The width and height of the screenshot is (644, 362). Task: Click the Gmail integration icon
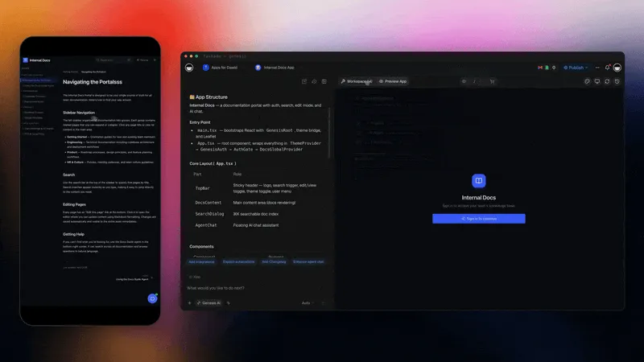[540, 68]
